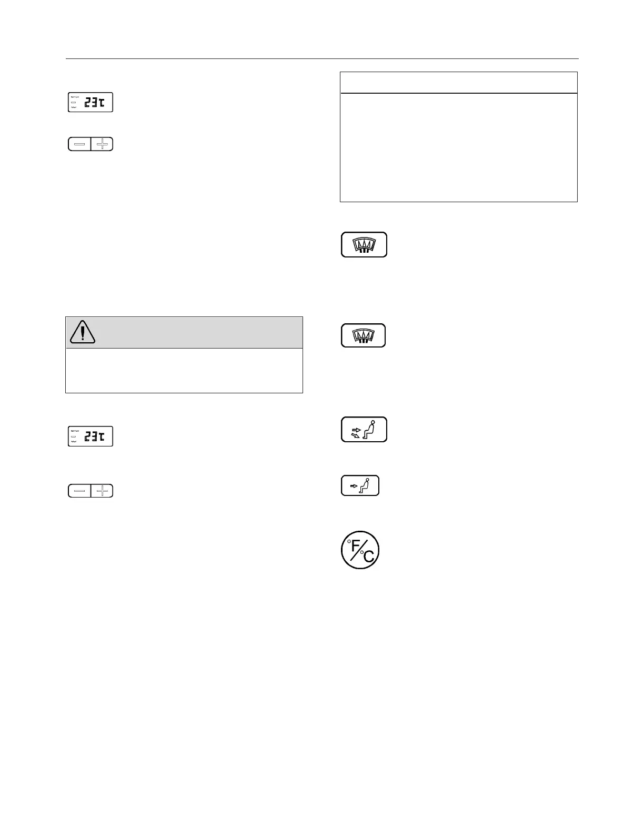Toggle the °F/°C temperature unit icon

(x=360, y=550)
